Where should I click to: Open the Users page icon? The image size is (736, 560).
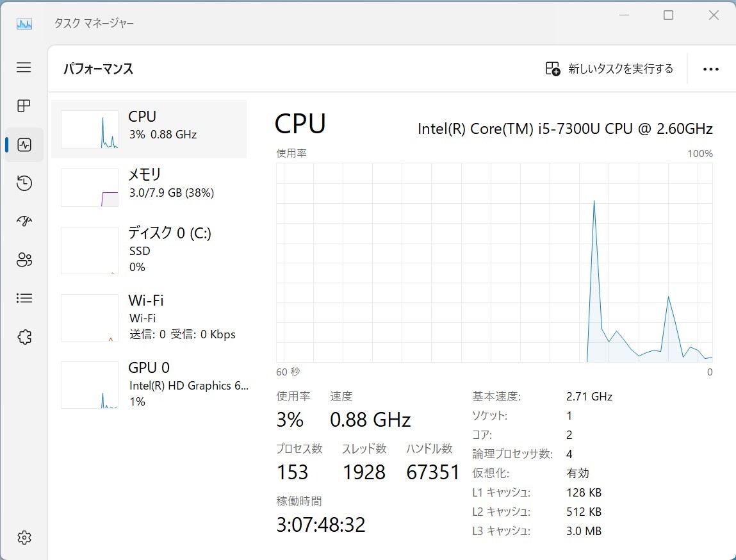tap(24, 259)
